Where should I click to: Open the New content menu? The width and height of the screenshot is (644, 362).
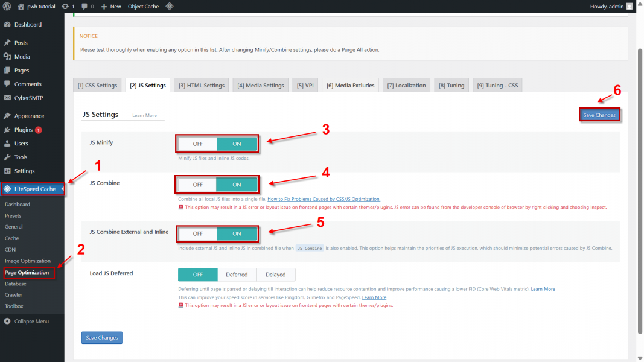[x=111, y=6]
